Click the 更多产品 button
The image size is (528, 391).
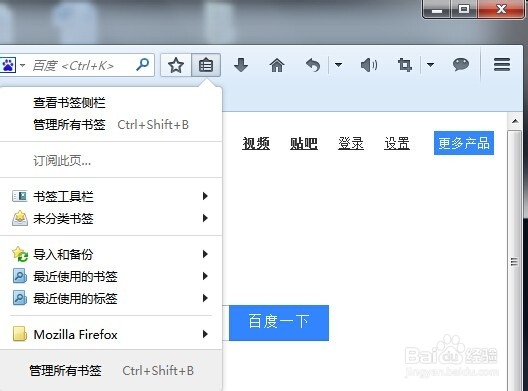pos(464,143)
